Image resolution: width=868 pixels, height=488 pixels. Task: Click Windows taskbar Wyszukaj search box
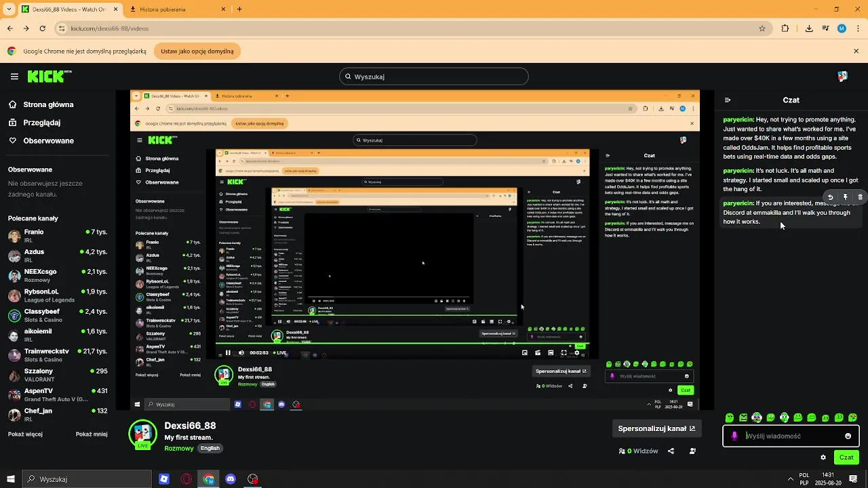click(x=87, y=479)
